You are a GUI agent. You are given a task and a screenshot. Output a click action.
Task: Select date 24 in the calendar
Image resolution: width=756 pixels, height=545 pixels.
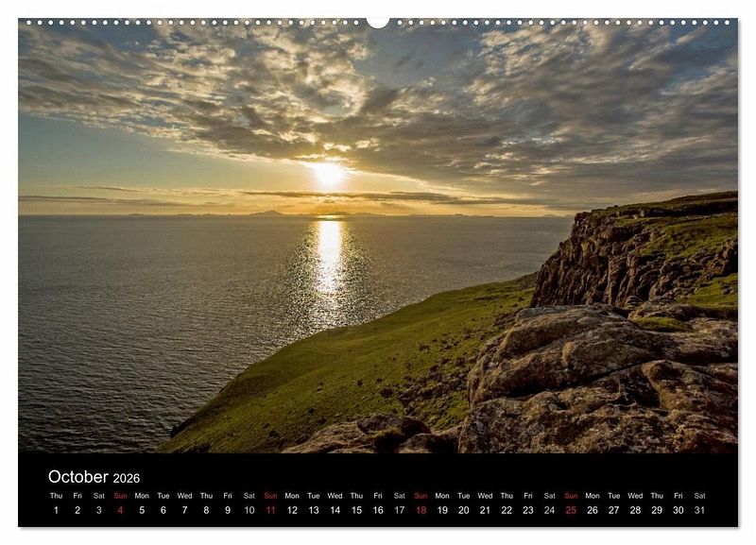click(x=550, y=510)
